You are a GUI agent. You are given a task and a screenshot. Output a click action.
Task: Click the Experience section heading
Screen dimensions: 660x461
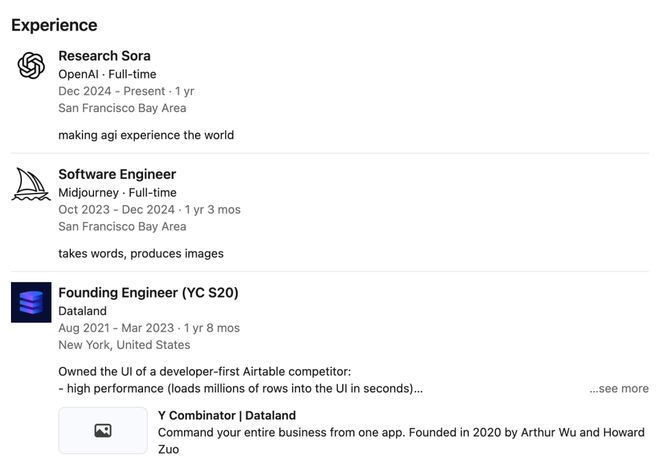click(x=54, y=25)
